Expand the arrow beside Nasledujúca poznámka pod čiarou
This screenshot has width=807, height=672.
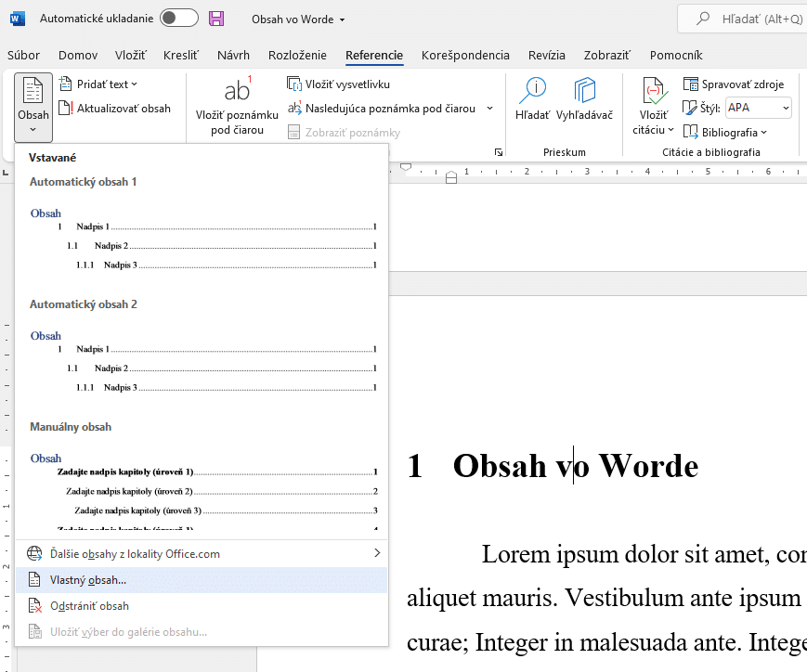(x=489, y=108)
